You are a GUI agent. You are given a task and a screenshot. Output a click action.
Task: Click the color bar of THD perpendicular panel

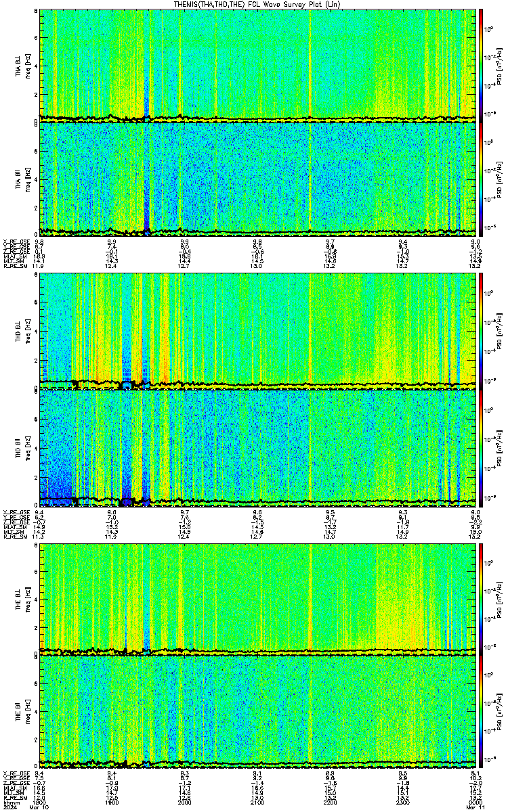click(481, 332)
